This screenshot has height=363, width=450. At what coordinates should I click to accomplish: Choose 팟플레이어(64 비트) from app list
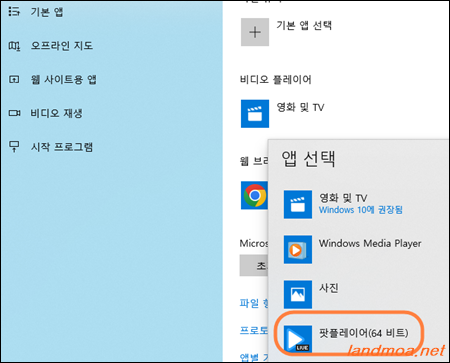pos(363,333)
